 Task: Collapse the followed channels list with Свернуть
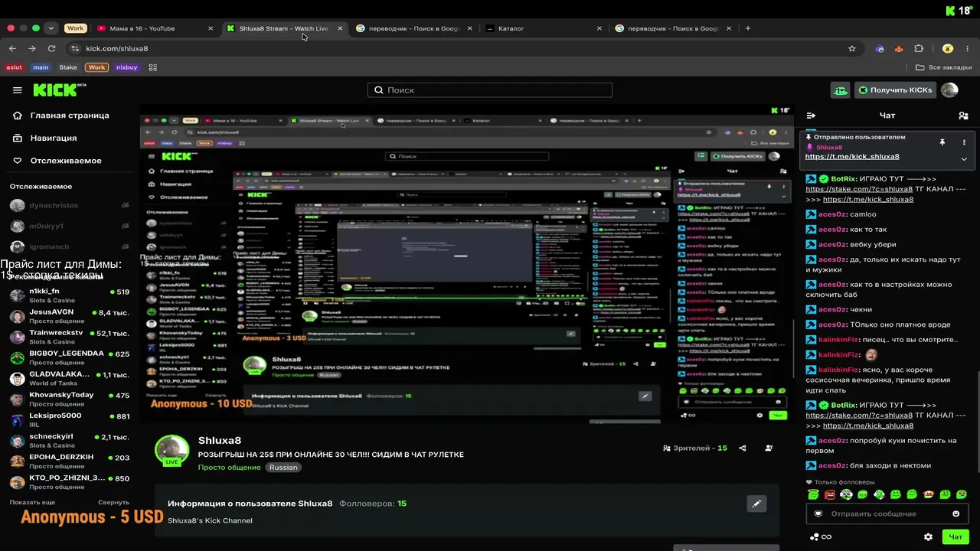(113, 502)
